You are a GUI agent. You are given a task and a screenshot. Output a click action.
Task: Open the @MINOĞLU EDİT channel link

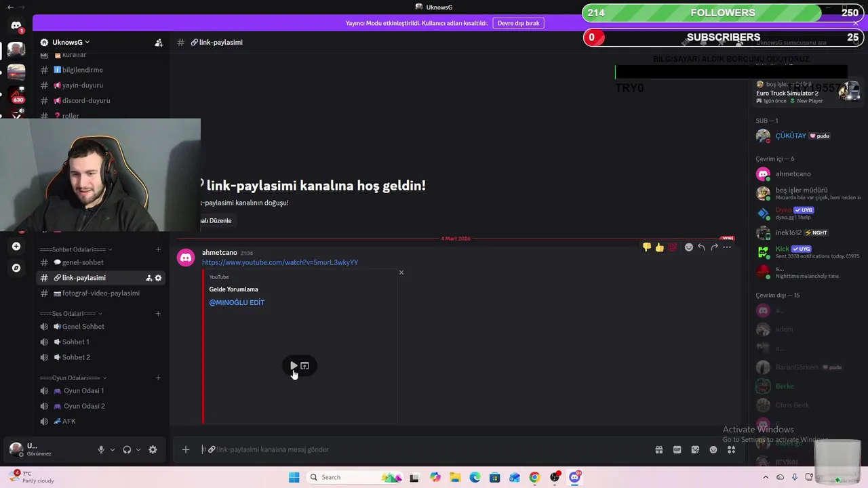click(237, 302)
